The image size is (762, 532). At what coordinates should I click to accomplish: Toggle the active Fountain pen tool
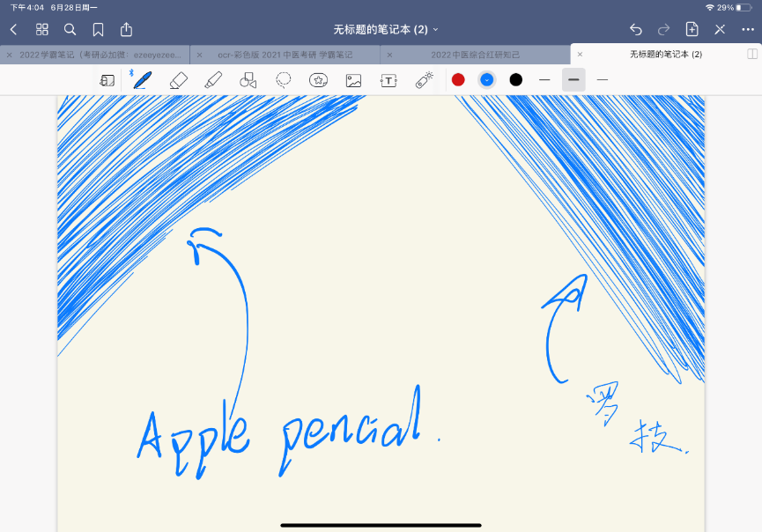(142, 79)
